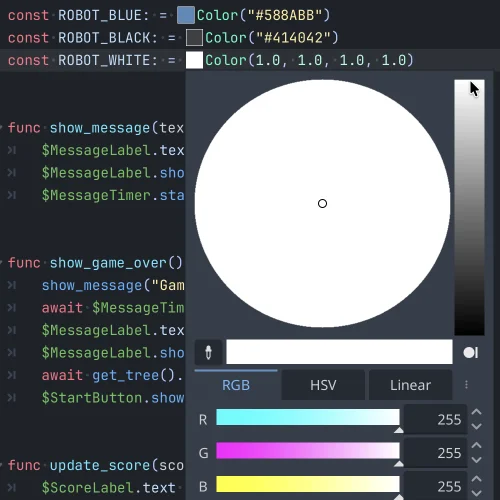Click the center of the color wheel

(322, 203)
